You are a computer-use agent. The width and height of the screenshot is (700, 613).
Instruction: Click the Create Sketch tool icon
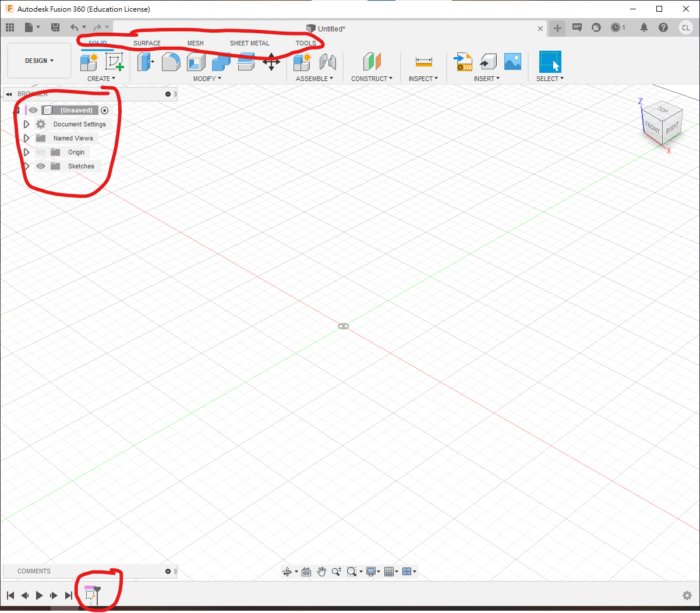click(x=115, y=62)
